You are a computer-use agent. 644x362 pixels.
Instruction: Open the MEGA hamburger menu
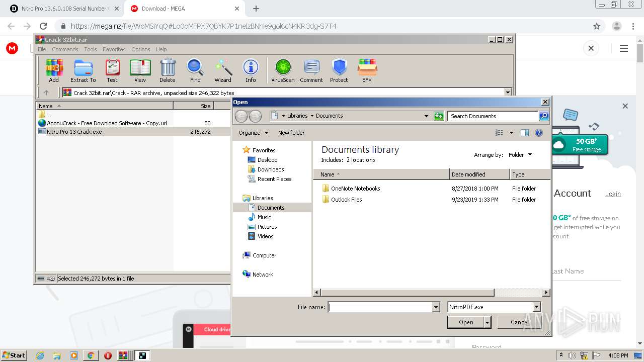point(624,48)
